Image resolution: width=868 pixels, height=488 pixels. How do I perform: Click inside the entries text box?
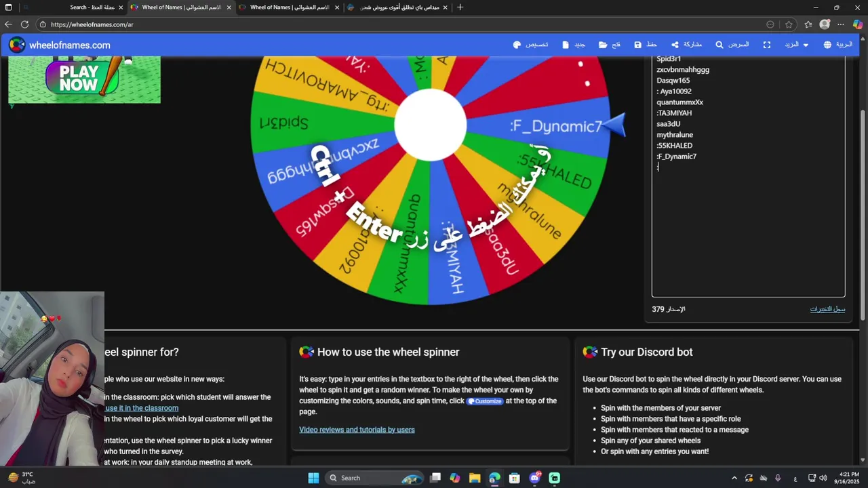(748, 176)
